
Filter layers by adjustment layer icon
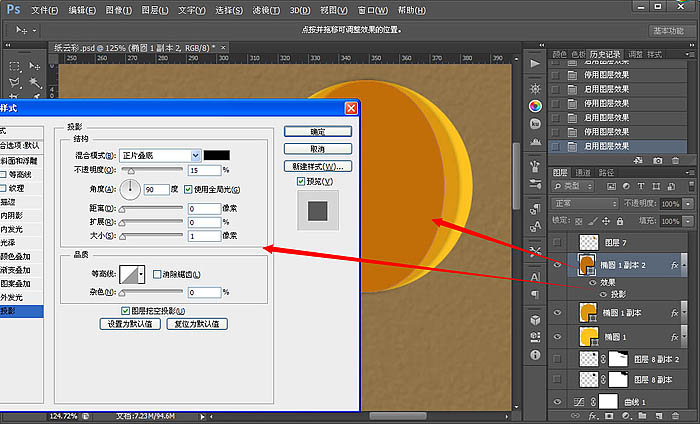click(626, 186)
